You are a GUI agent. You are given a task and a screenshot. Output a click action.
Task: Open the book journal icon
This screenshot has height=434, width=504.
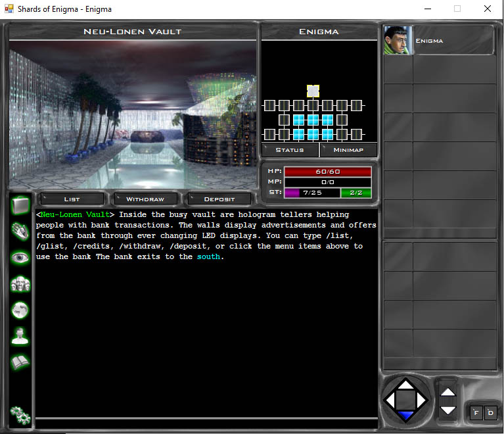(x=20, y=362)
